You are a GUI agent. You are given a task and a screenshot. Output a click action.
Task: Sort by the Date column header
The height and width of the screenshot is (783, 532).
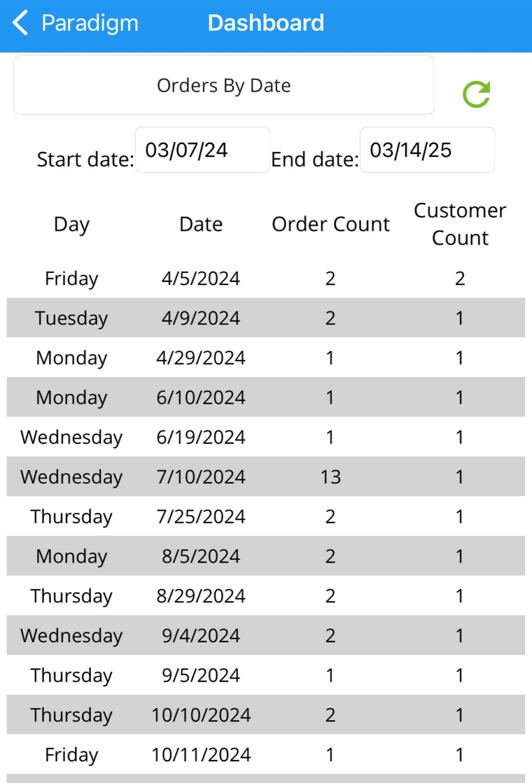201,224
